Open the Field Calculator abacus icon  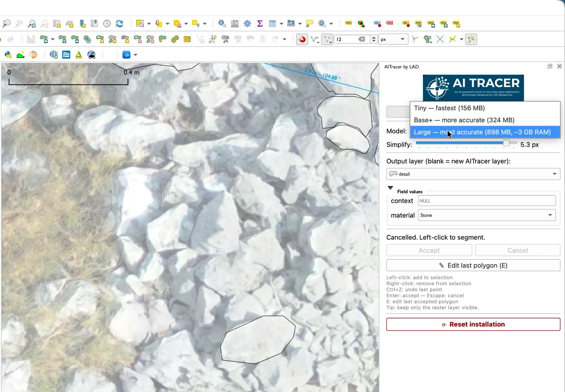point(235,23)
